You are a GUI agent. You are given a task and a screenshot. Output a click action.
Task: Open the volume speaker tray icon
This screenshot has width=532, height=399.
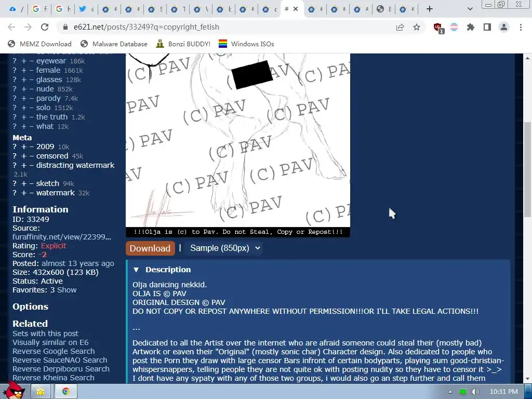pos(475,392)
